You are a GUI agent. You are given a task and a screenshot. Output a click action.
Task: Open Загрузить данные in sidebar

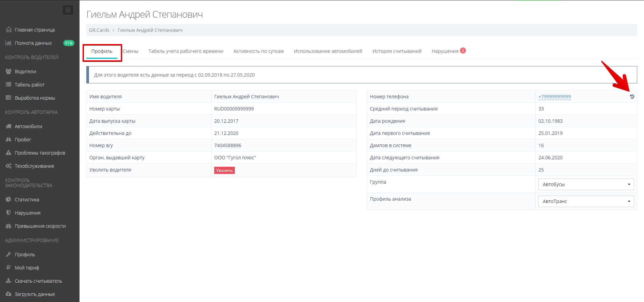(x=35, y=294)
